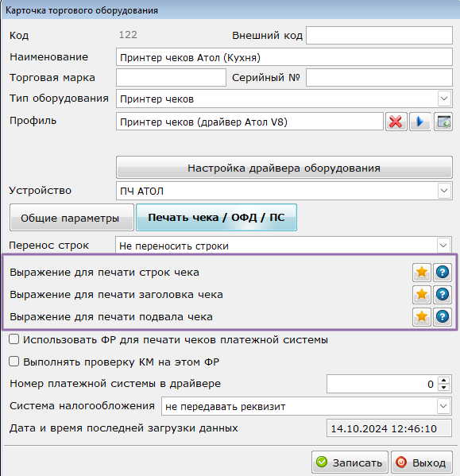Open help for подвала чека expression
Viewport: 460px width, 476px height.
443,317
